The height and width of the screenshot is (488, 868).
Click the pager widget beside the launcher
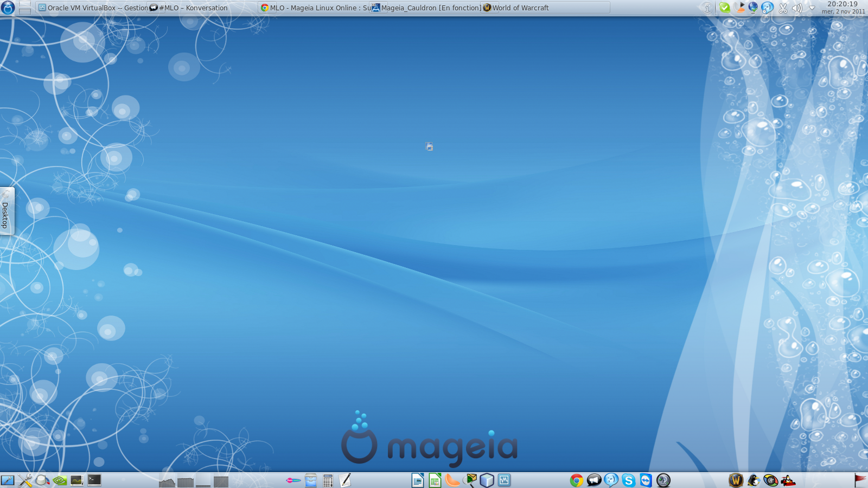tap(25, 8)
